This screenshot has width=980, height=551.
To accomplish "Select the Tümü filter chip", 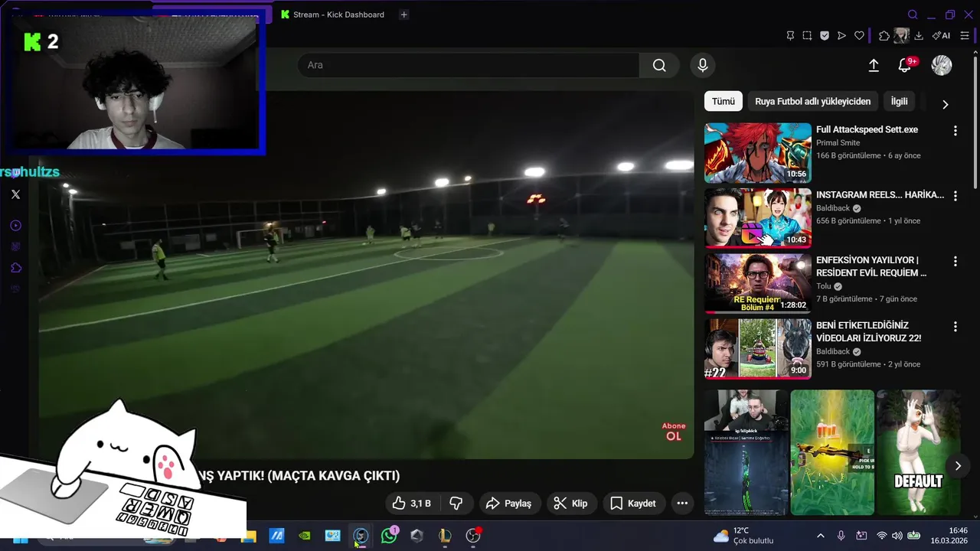I will [x=724, y=101].
